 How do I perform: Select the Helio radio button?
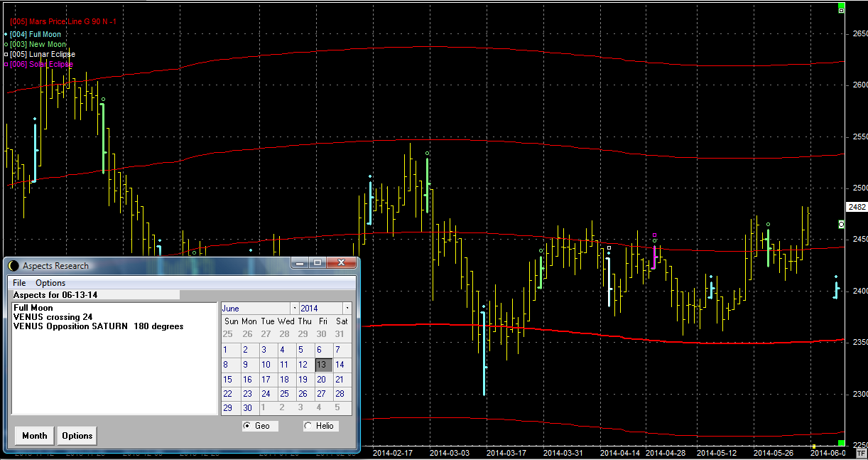point(308,426)
